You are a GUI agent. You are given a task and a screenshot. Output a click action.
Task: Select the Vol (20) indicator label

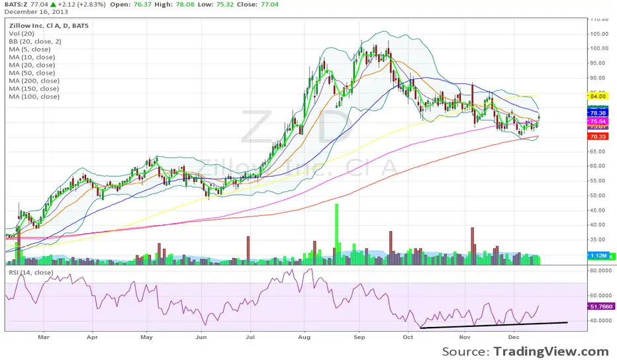(22, 34)
